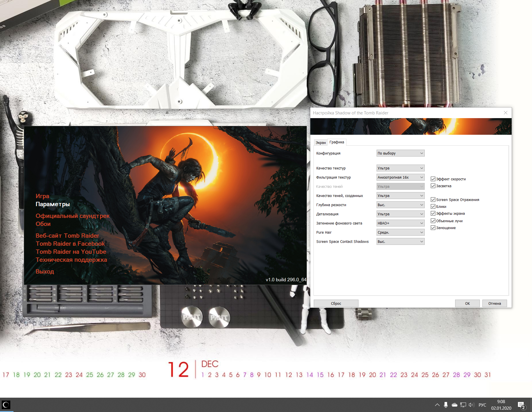
Task: Click the Качество текстур label
Action: (331, 168)
